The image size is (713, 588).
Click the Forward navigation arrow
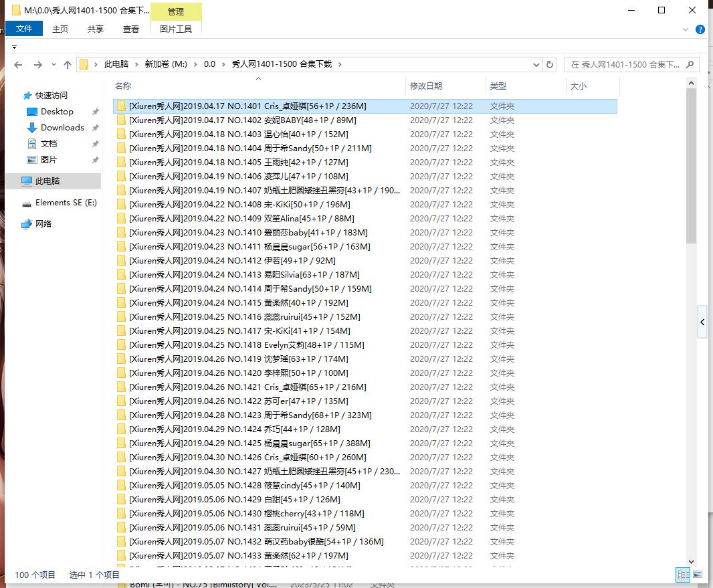point(38,65)
